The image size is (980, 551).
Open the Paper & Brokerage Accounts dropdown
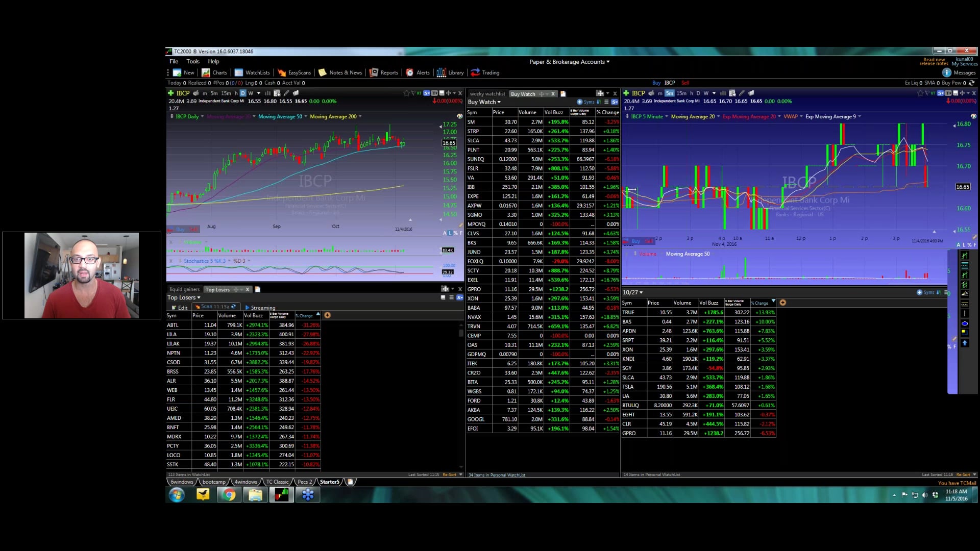click(569, 62)
